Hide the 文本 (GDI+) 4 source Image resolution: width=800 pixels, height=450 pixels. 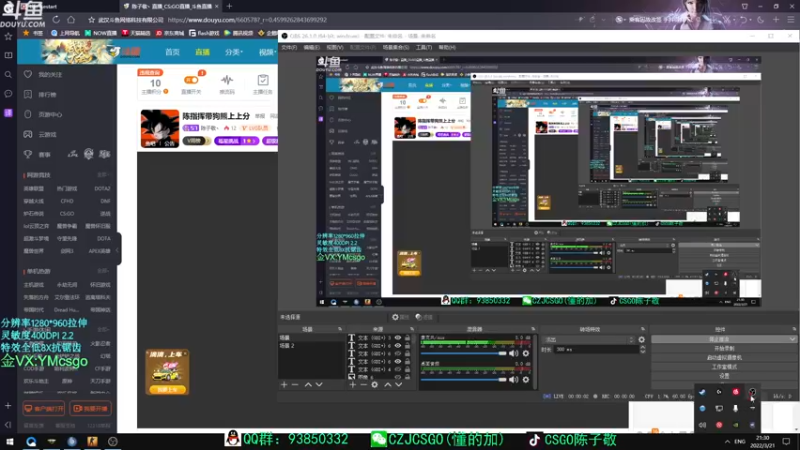(397, 369)
